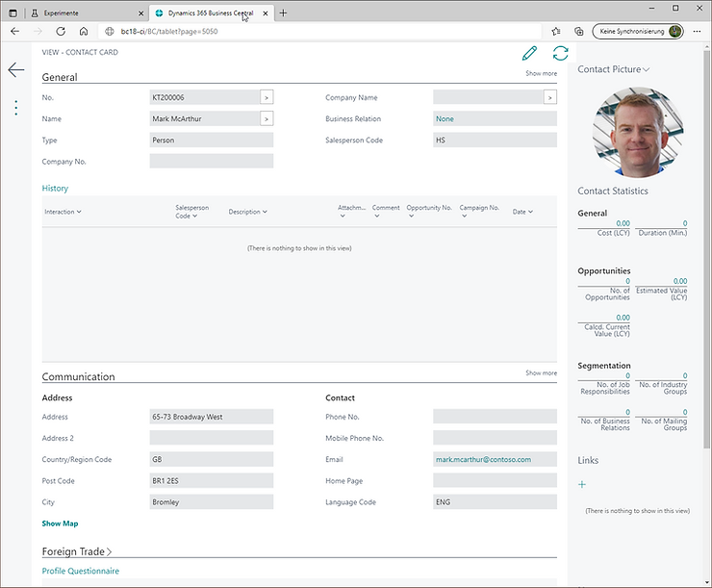Click the pencil edit icon
This screenshot has height=588, width=712.
(x=529, y=54)
